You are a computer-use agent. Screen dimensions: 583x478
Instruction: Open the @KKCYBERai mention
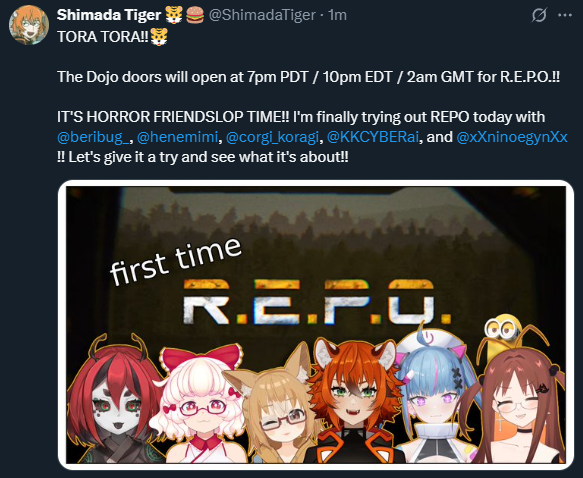coord(373,137)
